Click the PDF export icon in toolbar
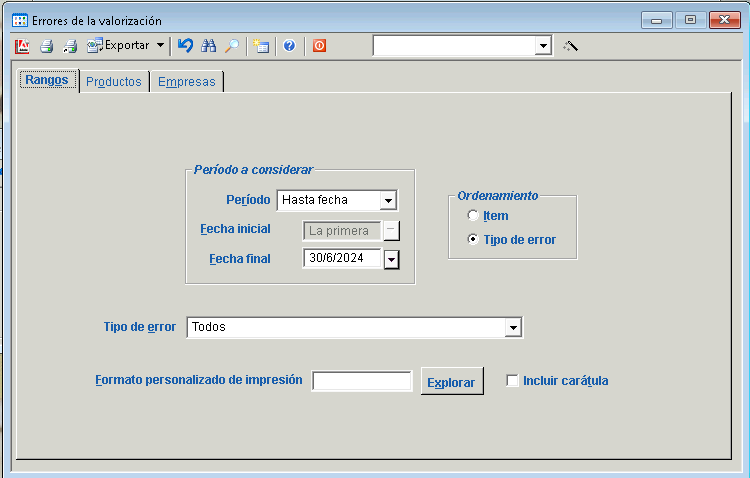The width and height of the screenshot is (750, 478). coord(23,46)
